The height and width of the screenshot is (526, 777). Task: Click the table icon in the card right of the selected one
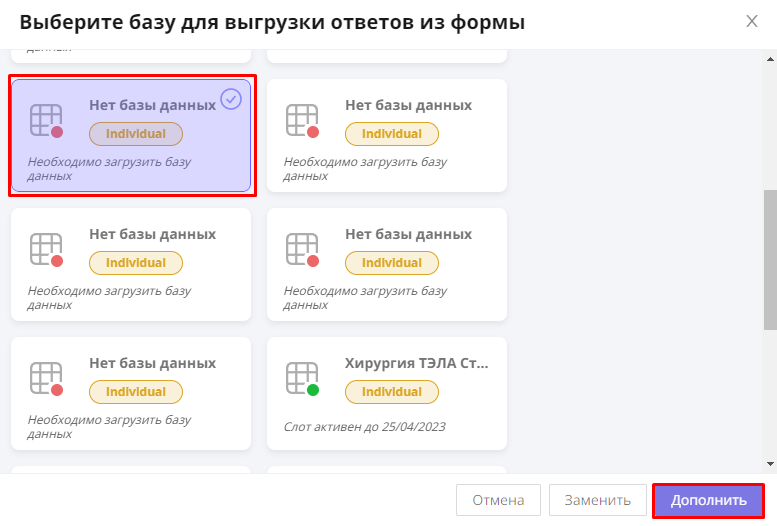[x=301, y=119]
